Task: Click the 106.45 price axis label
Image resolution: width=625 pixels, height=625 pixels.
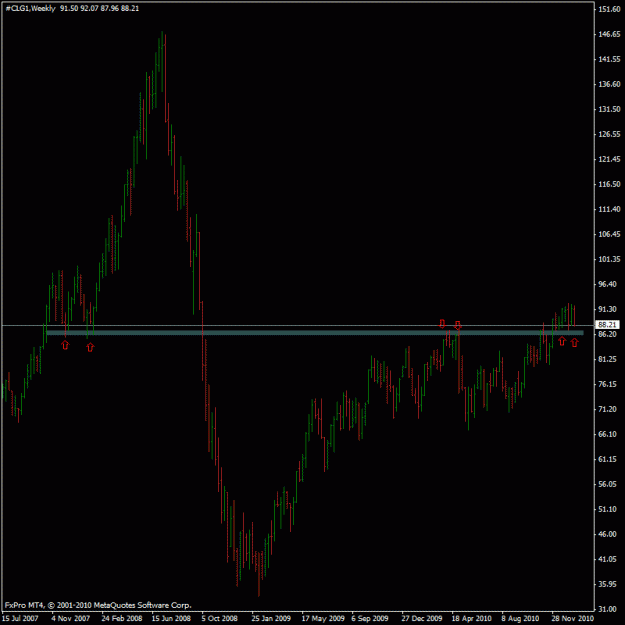Action: pyautogui.click(x=609, y=234)
